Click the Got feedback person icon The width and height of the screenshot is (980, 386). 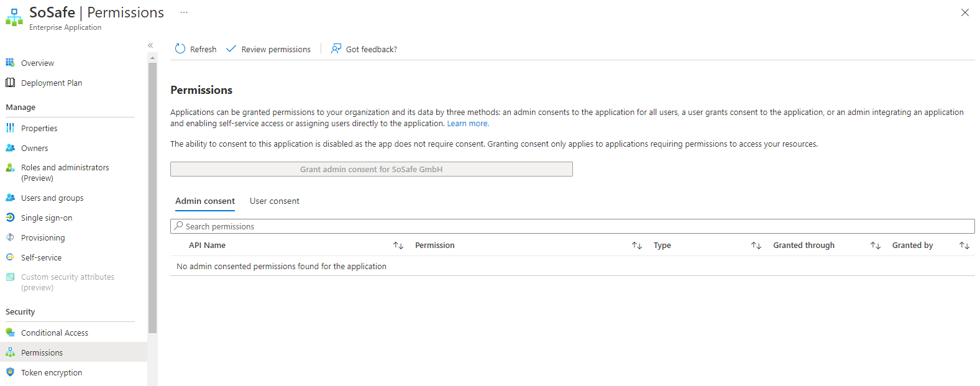click(x=336, y=49)
